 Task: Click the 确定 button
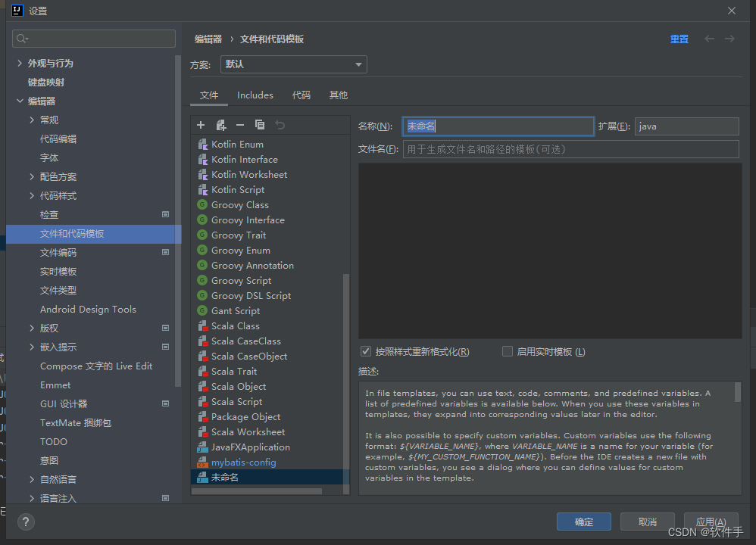coord(583,522)
